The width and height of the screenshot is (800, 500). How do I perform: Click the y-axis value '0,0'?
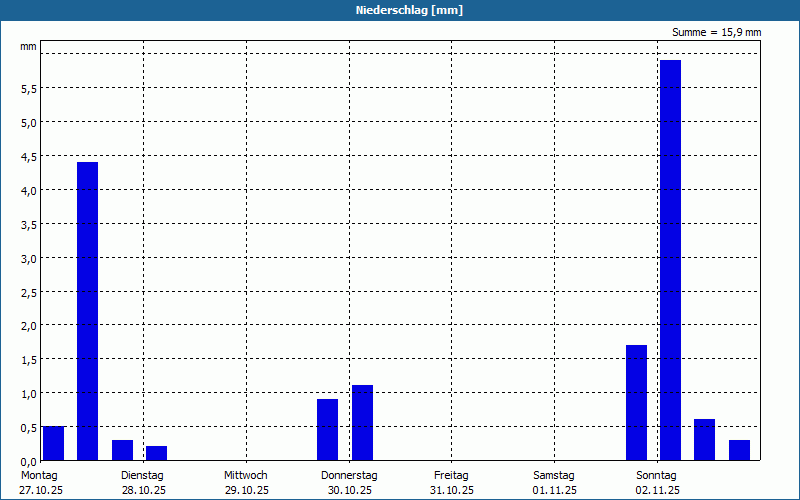(29, 462)
